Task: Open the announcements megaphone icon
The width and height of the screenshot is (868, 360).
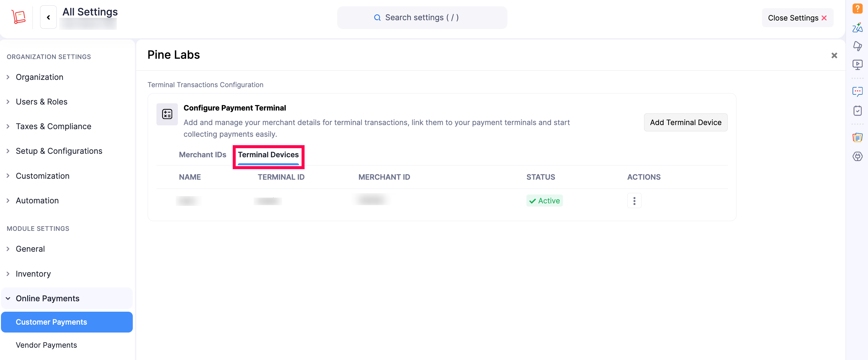Action: coord(857,45)
